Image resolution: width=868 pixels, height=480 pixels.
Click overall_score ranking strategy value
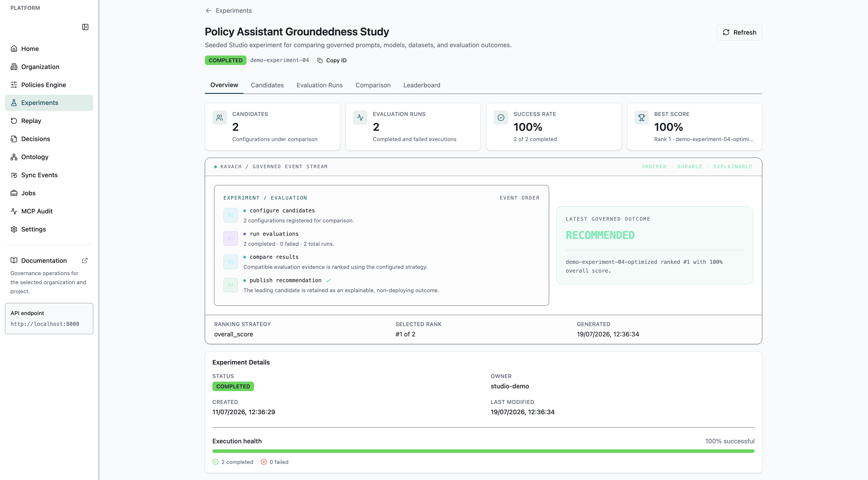(x=233, y=334)
